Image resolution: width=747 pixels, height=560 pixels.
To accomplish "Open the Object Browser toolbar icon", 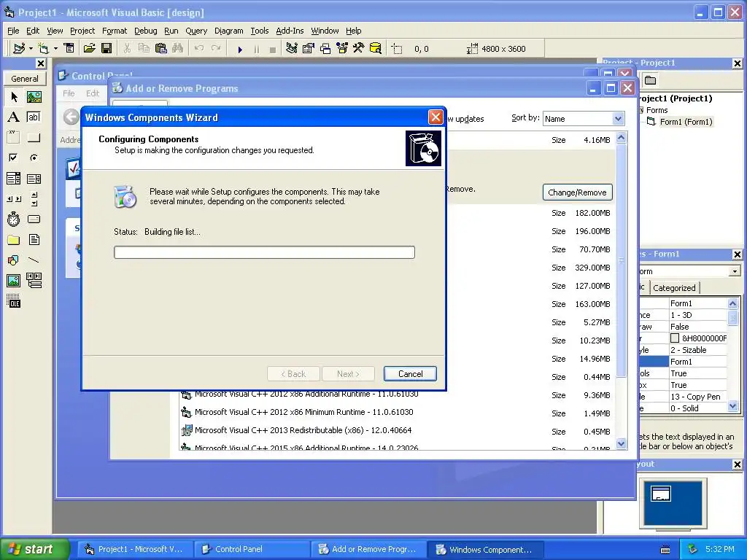I will point(342,48).
